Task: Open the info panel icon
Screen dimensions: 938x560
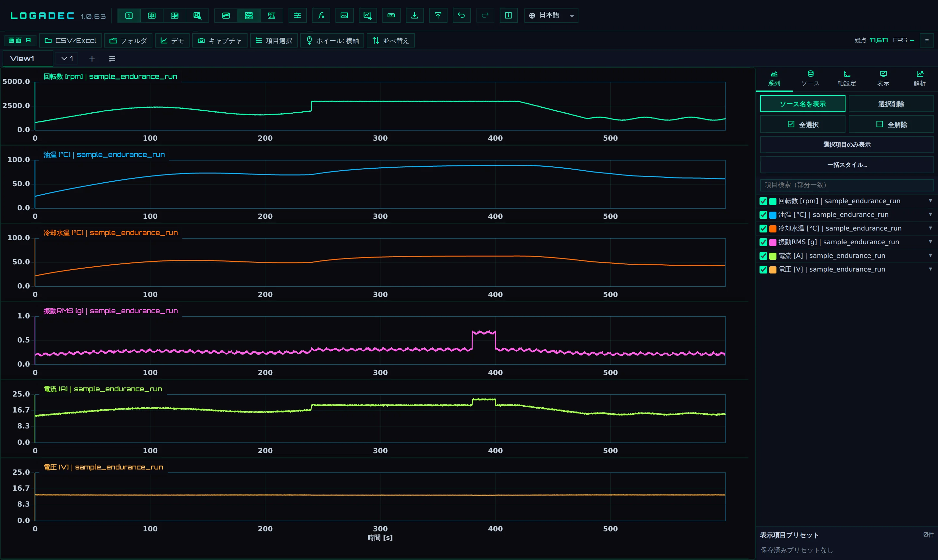Action: pyautogui.click(x=508, y=16)
